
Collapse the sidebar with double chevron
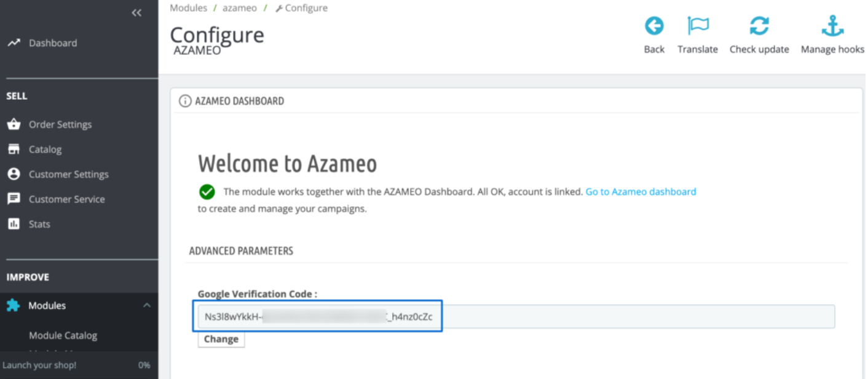click(x=136, y=13)
